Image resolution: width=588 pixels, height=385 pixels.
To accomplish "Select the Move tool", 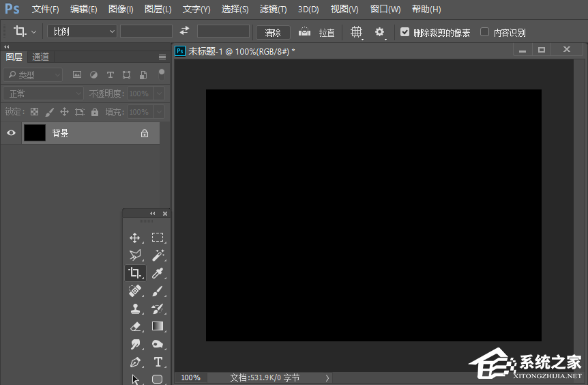I will tap(135, 238).
